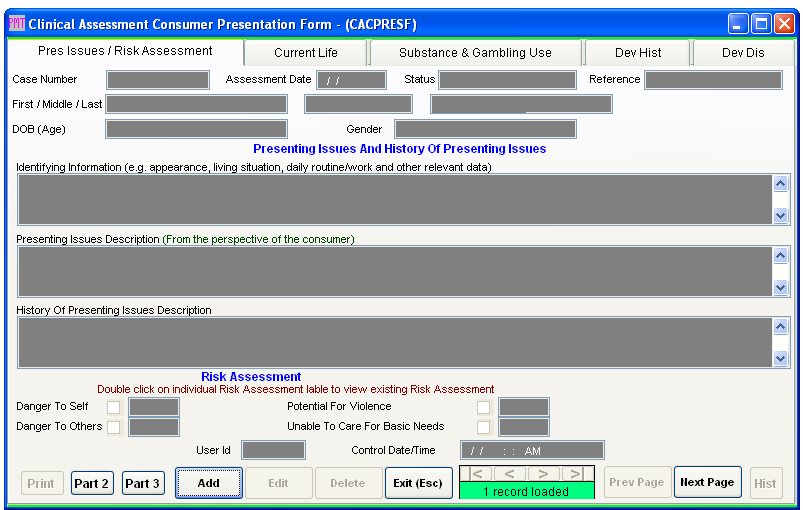Select the Dev Hist tab

(x=637, y=53)
